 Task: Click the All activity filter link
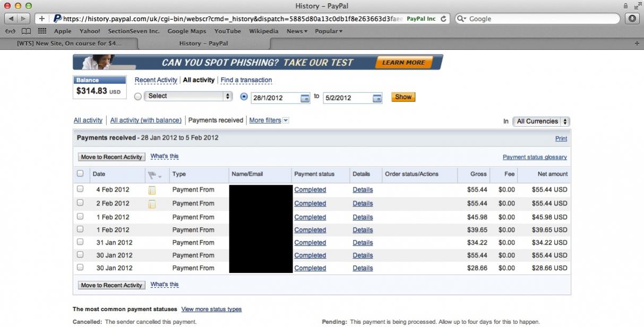coord(88,121)
